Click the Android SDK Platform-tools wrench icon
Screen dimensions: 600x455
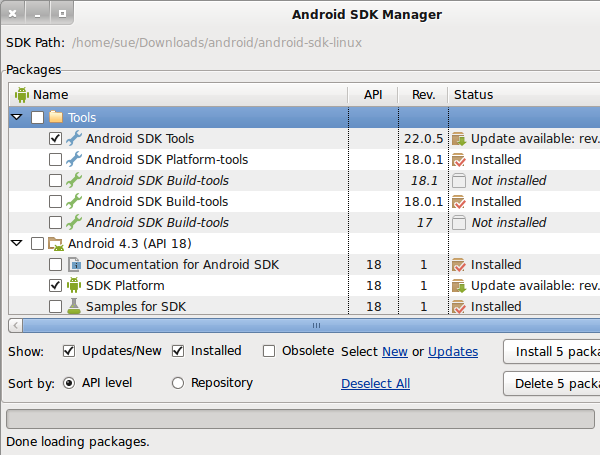[x=74, y=160]
